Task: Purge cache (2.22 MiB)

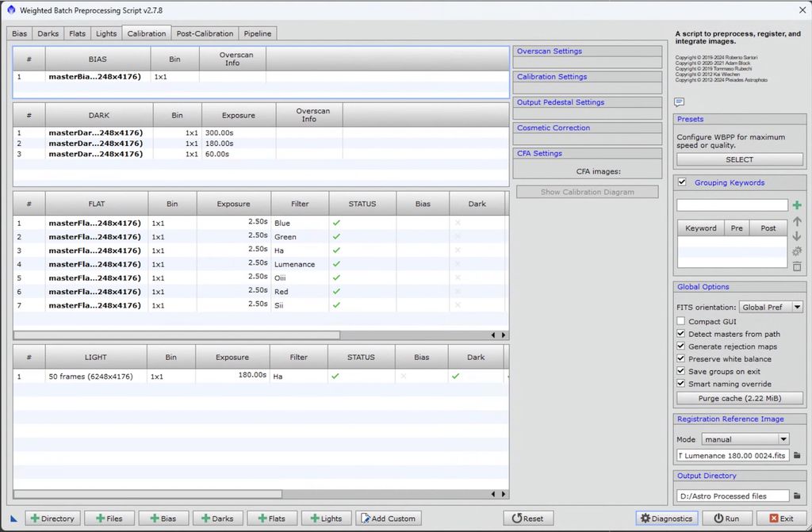Action: (x=740, y=398)
